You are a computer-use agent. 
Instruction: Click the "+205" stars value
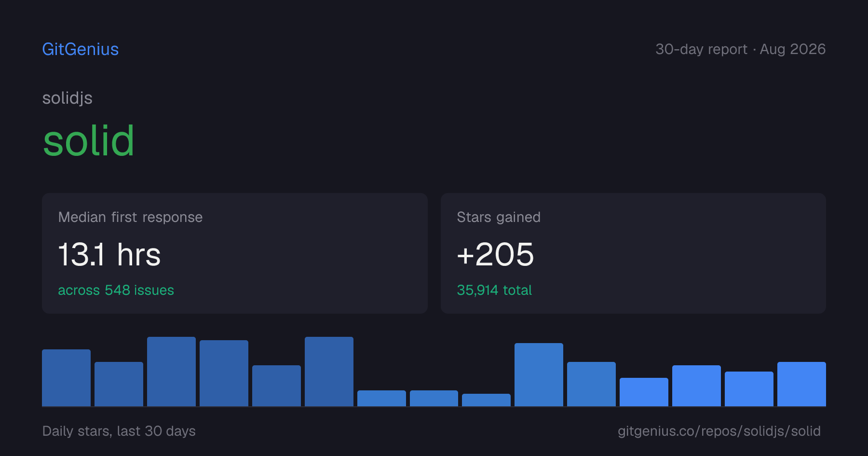(495, 254)
